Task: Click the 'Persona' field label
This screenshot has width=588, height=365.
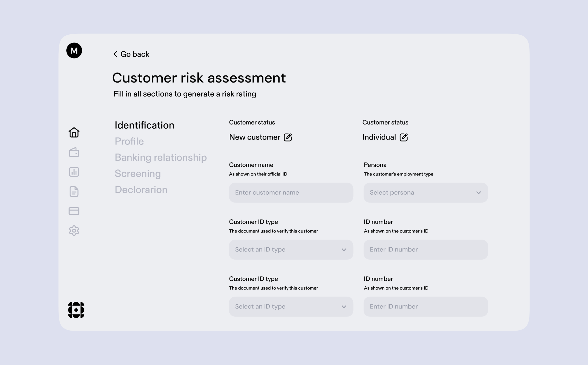Action: (375, 165)
